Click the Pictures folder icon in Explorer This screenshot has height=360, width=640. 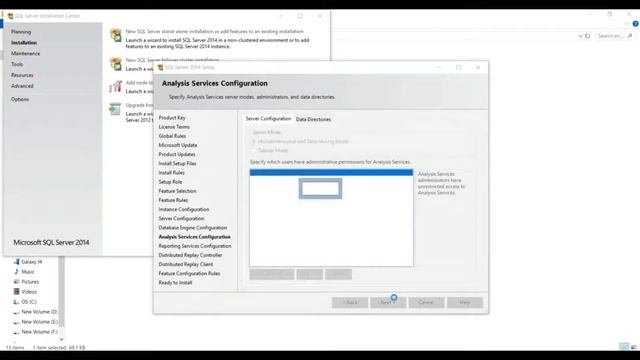point(17,282)
